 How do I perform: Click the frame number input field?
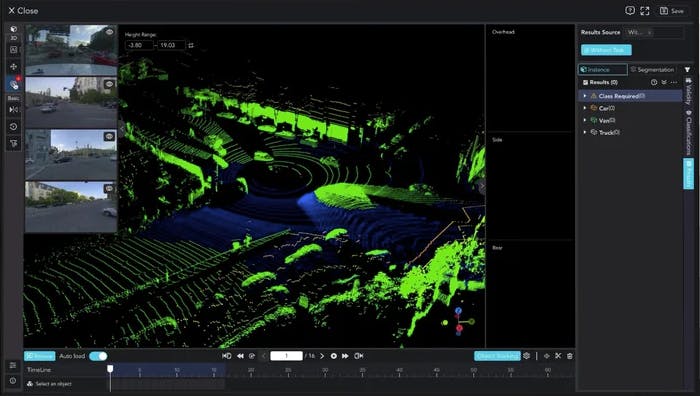coord(286,356)
